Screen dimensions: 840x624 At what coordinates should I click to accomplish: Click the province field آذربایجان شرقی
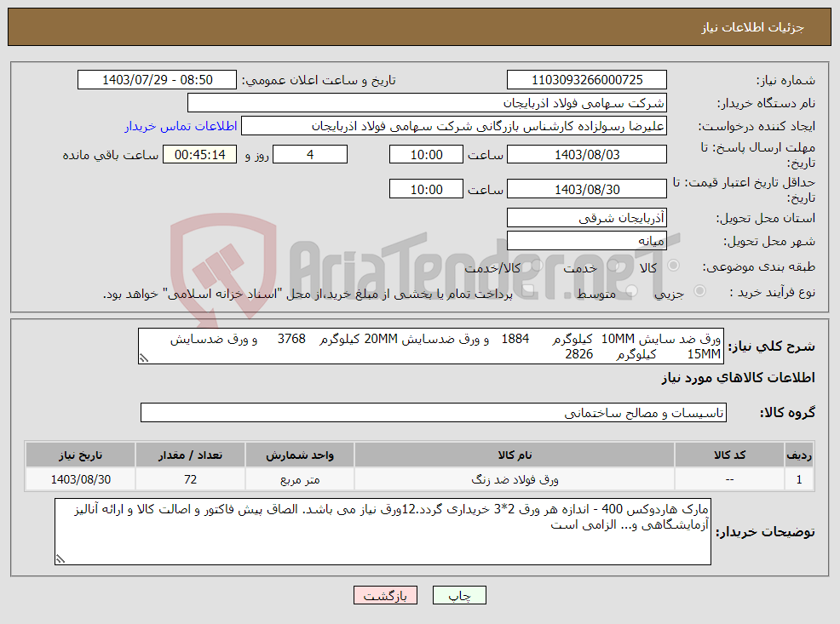[x=587, y=218]
